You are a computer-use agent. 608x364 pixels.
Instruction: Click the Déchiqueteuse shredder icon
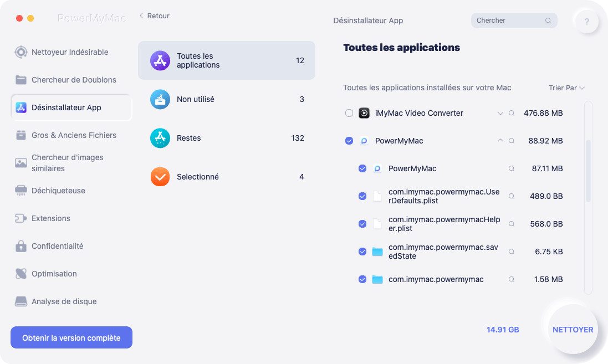[x=21, y=191]
